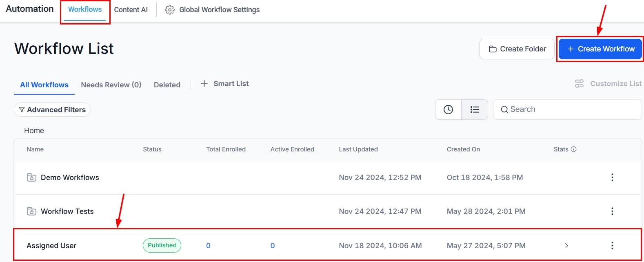Add a new Smart List

225,84
